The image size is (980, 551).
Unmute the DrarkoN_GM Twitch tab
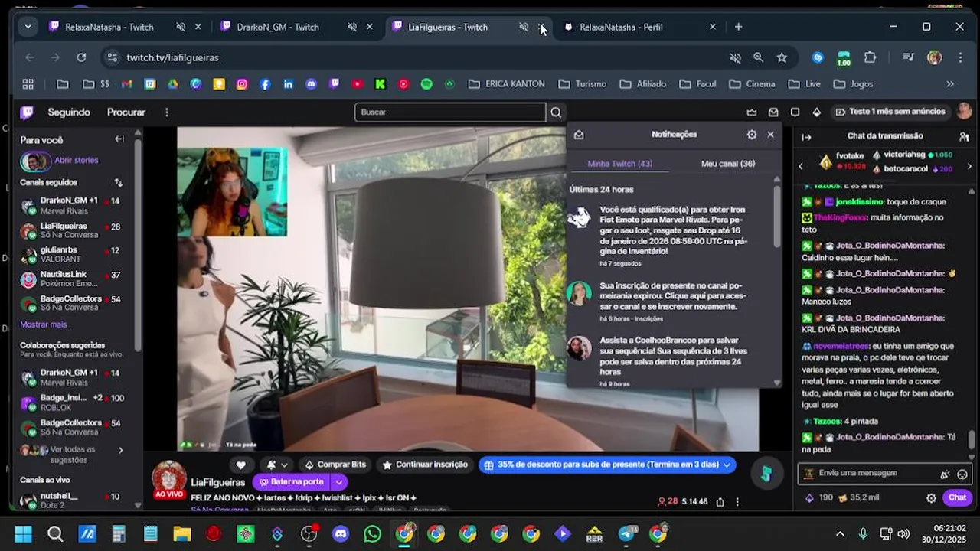(352, 27)
